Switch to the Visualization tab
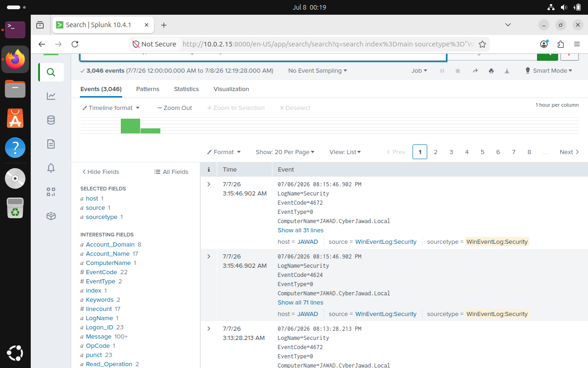This screenshot has width=588, height=368. [231, 89]
